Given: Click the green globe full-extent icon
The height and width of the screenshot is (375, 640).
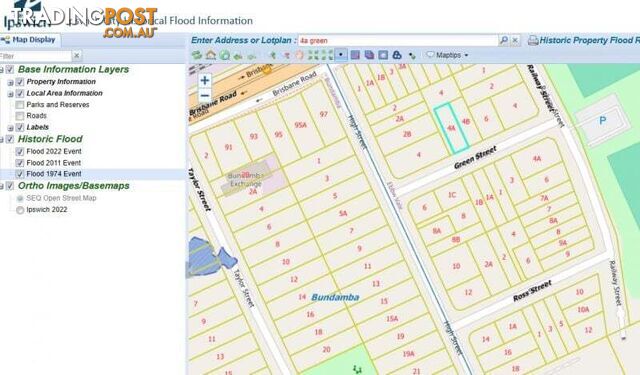Looking at the screenshot, I should click(x=224, y=55).
